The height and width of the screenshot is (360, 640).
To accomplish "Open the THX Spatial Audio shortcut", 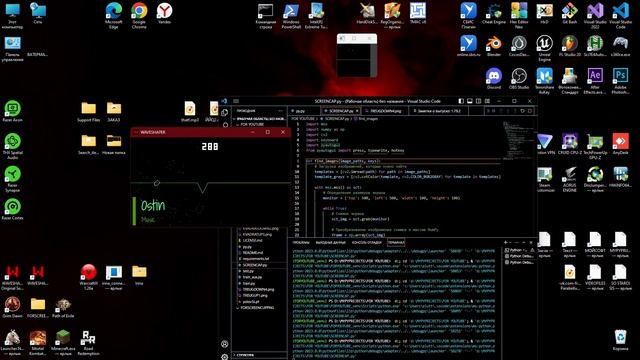I will (x=12, y=146).
